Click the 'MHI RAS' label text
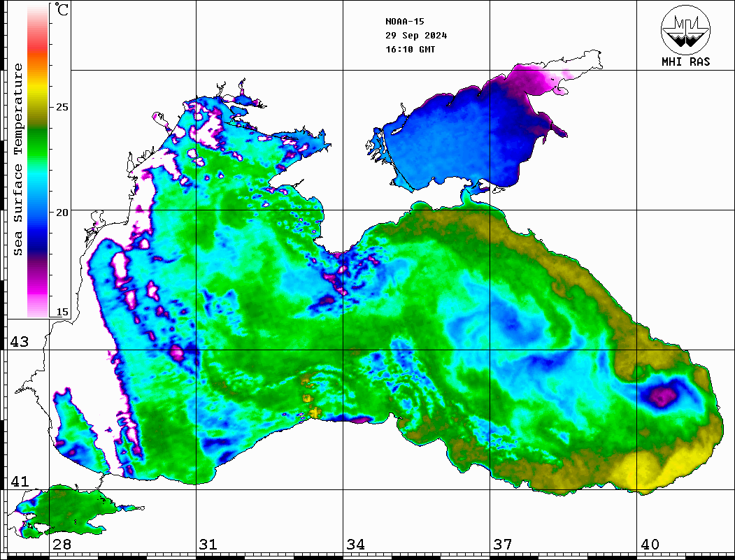 point(685,62)
